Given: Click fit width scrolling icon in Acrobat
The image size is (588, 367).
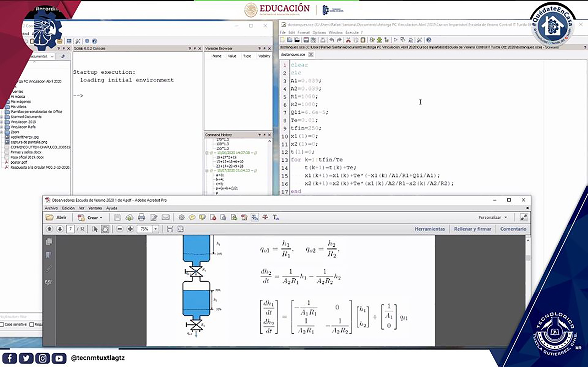Looking at the screenshot, I should 170,229.
